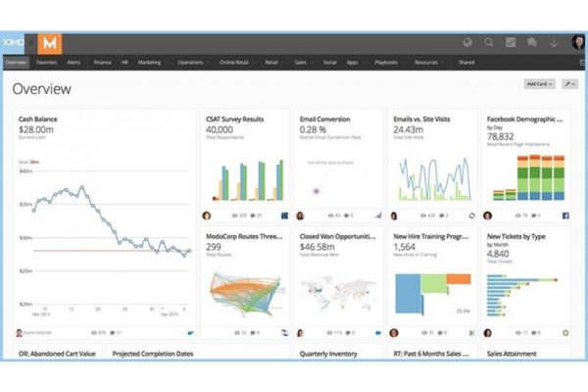Switch to the Favorites tab
This screenshot has width=588, height=392.
click(x=46, y=63)
